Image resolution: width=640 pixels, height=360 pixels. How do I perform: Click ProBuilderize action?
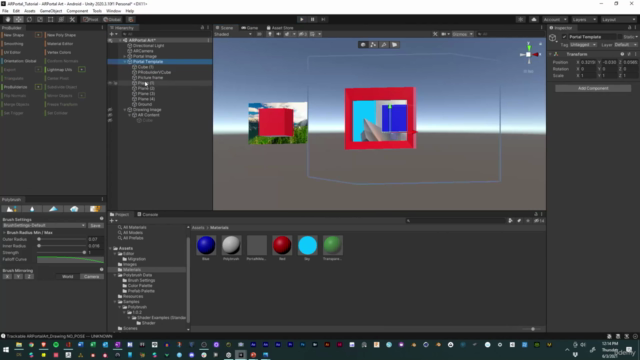(x=16, y=87)
